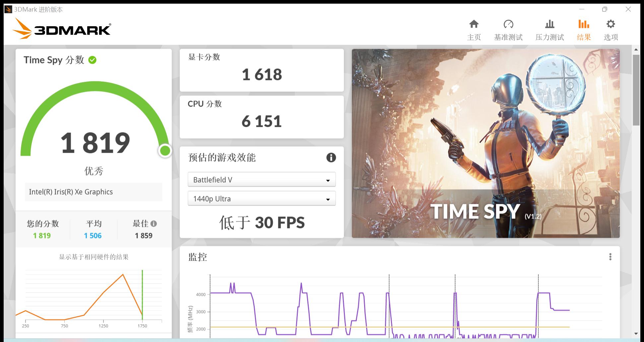Click the vertical scrollbar thumb
Screen dimensions: 644x342
coord(636,90)
